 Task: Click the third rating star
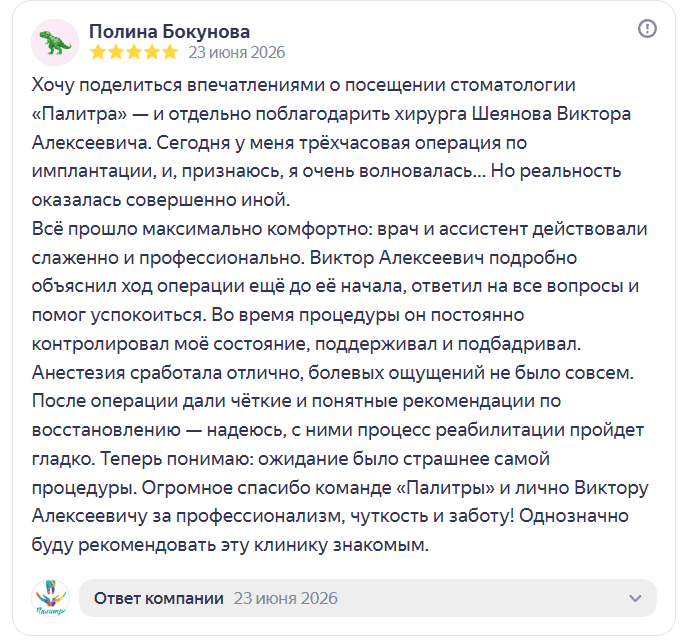[134, 52]
